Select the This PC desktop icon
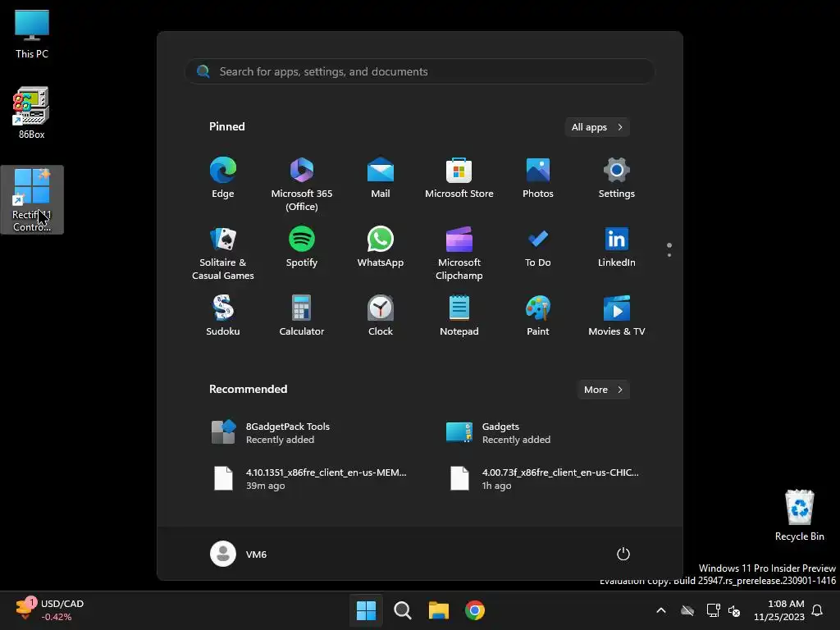The image size is (840, 630). [32, 34]
